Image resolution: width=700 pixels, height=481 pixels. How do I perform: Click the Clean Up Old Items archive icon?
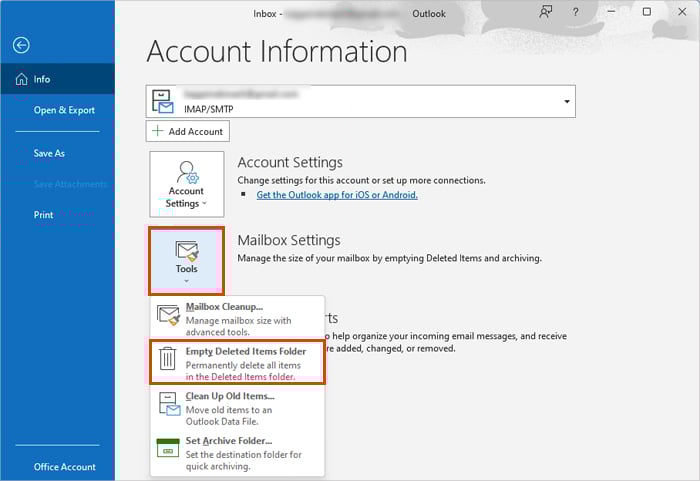pyautogui.click(x=169, y=404)
